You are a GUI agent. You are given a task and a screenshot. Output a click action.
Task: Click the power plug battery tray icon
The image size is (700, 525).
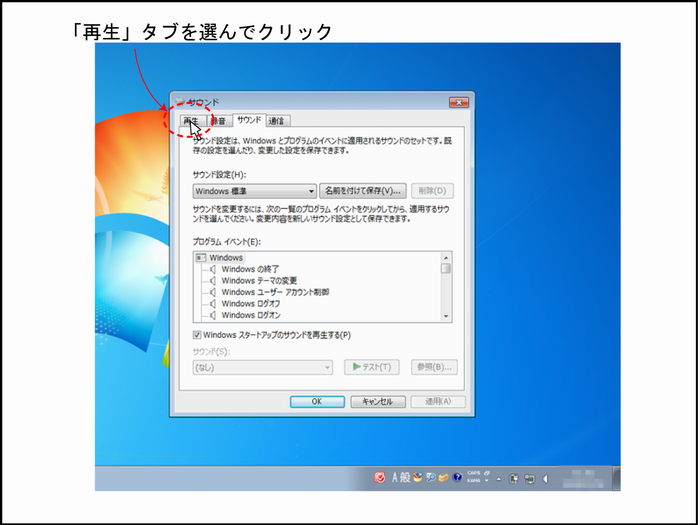click(x=514, y=479)
